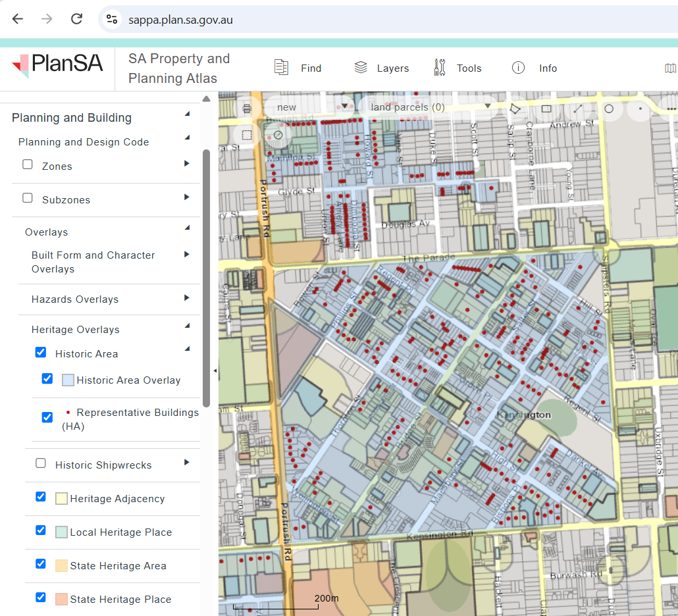The width and height of the screenshot is (678, 616).
Task: Select the polygon selection tool
Action: (x=515, y=109)
